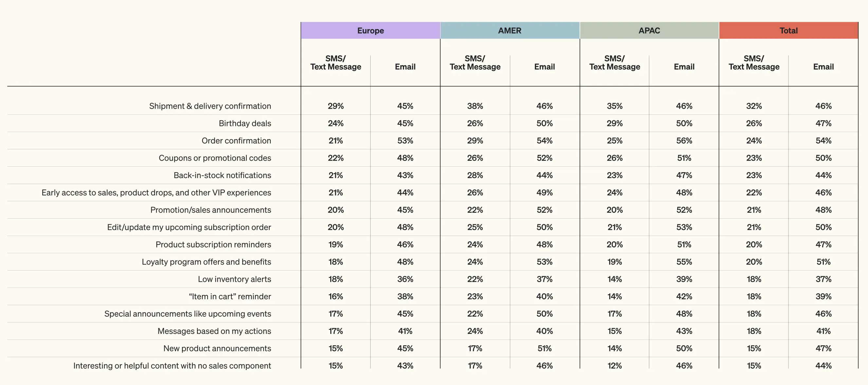The height and width of the screenshot is (385, 868).
Task: Select the blue AMER header
Action: [510, 31]
